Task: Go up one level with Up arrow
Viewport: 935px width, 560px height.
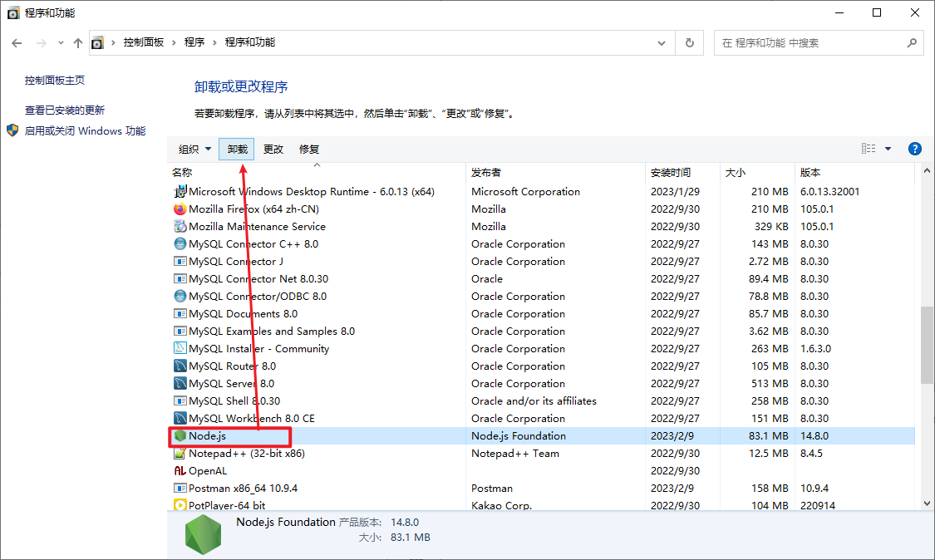Action: pos(78,43)
